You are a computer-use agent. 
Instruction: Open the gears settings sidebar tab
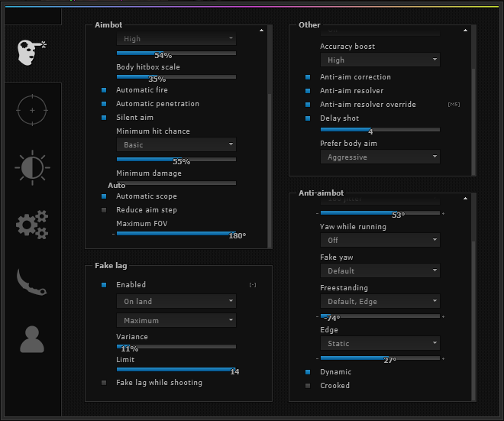tap(31, 225)
